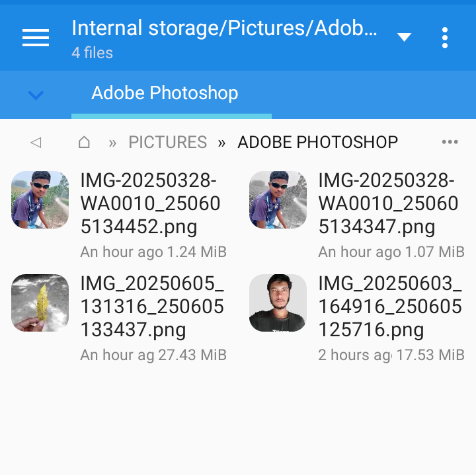The height and width of the screenshot is (475, 476).
Task: Open the yellow leaf image thumbnail
Action: tap(40, 303)
